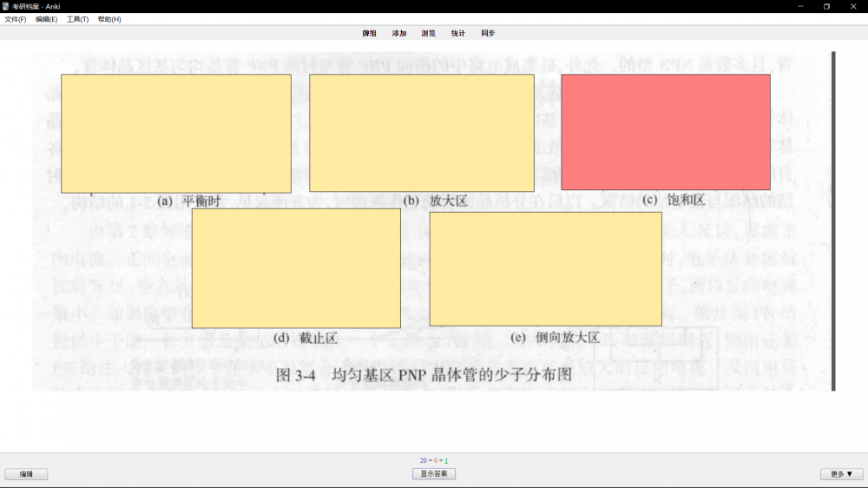
Task: Open 统计 statistics
Action: [457, 33]
